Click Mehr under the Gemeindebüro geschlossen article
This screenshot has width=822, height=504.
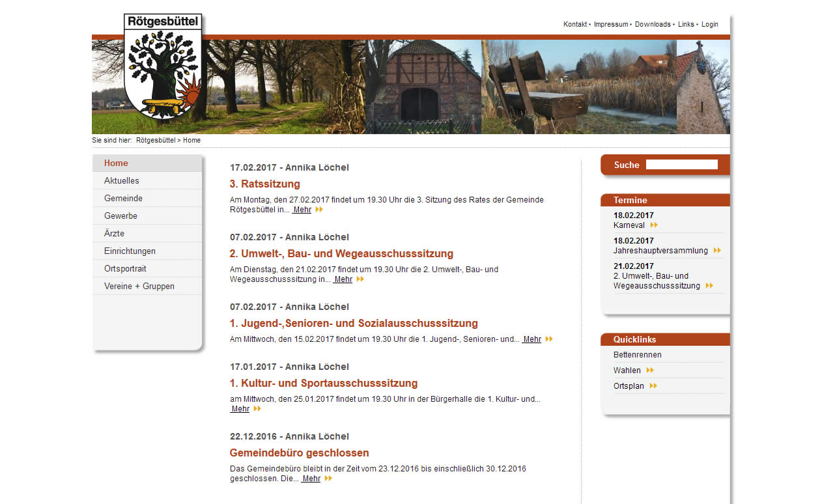[311, 479]
